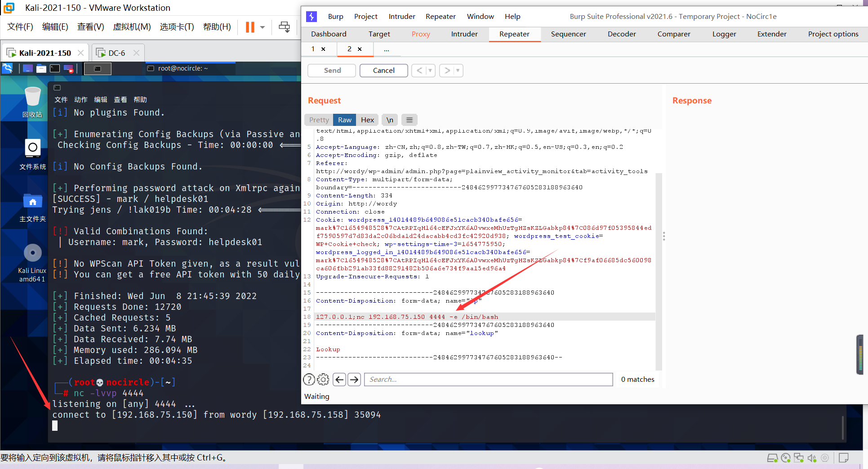Open new Repeater tab via ellipsis

[x=387, y=49]
